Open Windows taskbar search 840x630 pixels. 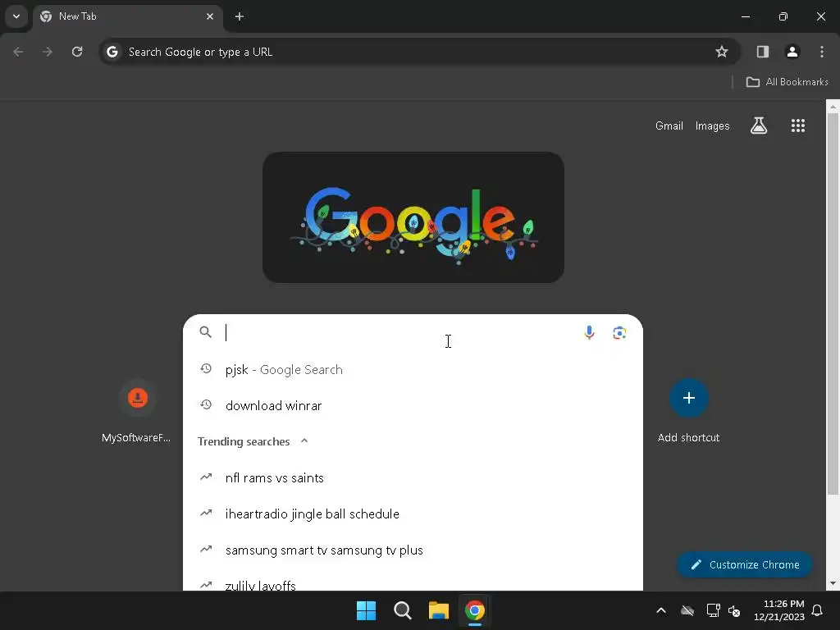pos(402,610)
